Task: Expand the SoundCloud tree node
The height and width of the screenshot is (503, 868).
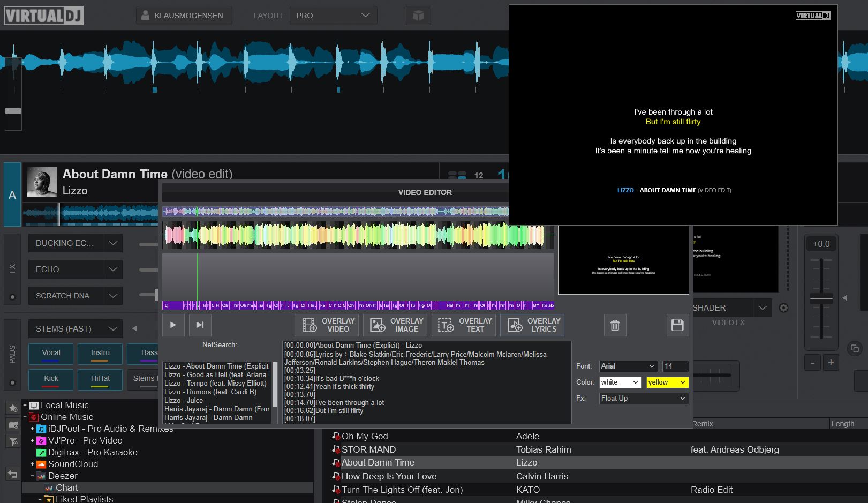Action: click(32, 464)
